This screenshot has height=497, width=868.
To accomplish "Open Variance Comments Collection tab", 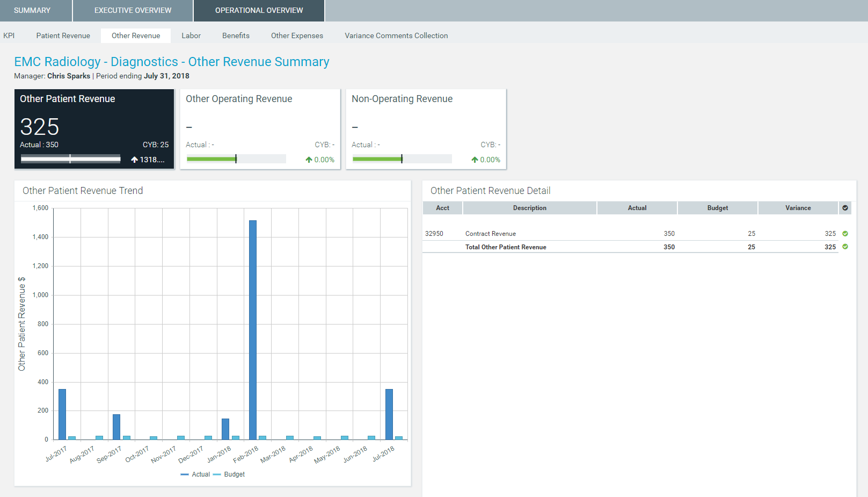I will coord(396,35).
